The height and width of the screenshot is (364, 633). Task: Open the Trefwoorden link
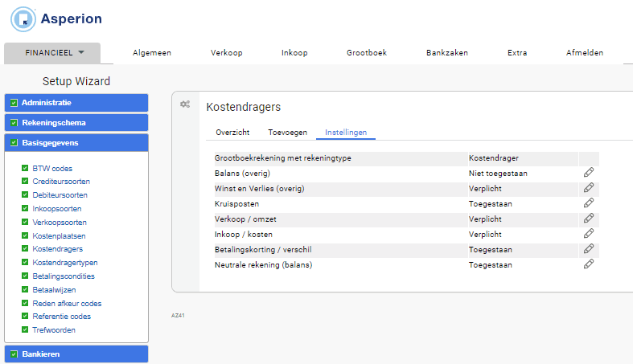(54, 330)
